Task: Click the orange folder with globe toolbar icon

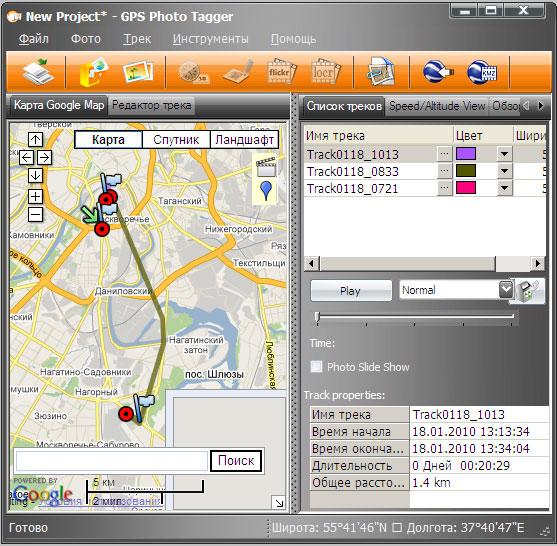Action: 93,72
